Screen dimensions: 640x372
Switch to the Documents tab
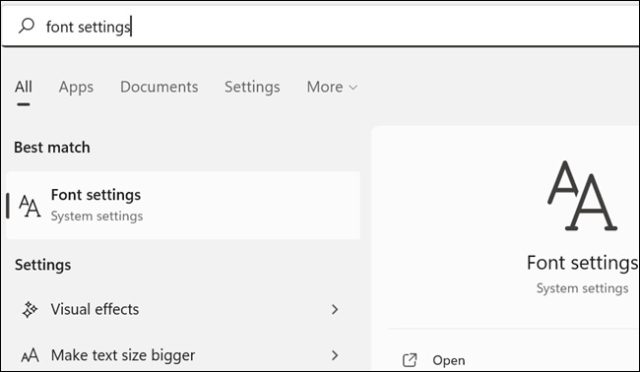[159, 87]
